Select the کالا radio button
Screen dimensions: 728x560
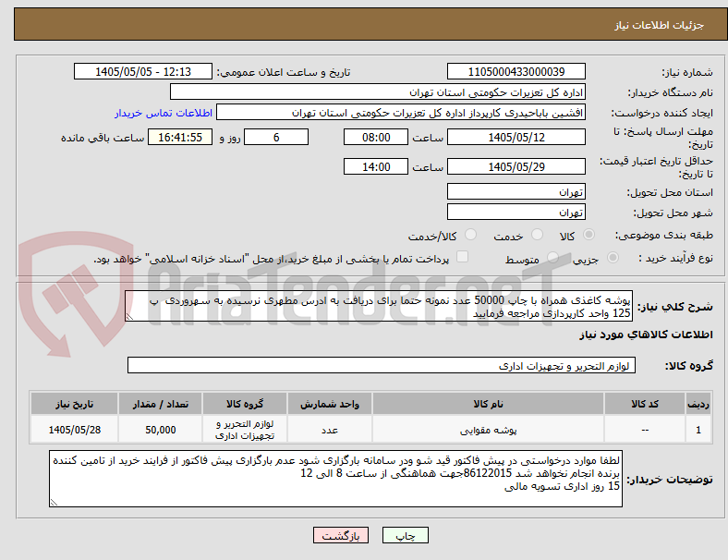click(588, 235)
